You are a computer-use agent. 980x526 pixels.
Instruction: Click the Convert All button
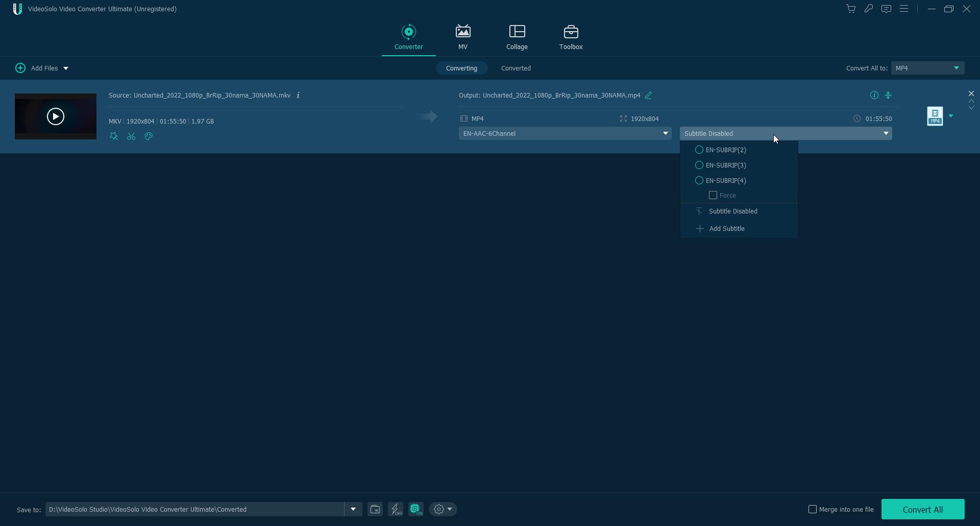[923, 509]
